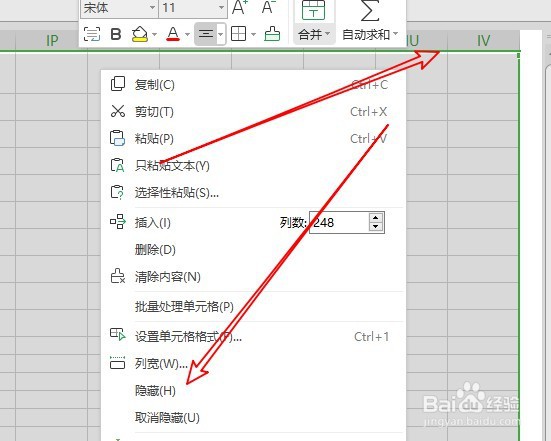
Task: Click the Copy (复制) icon in context menu
Action: (118, 84)
